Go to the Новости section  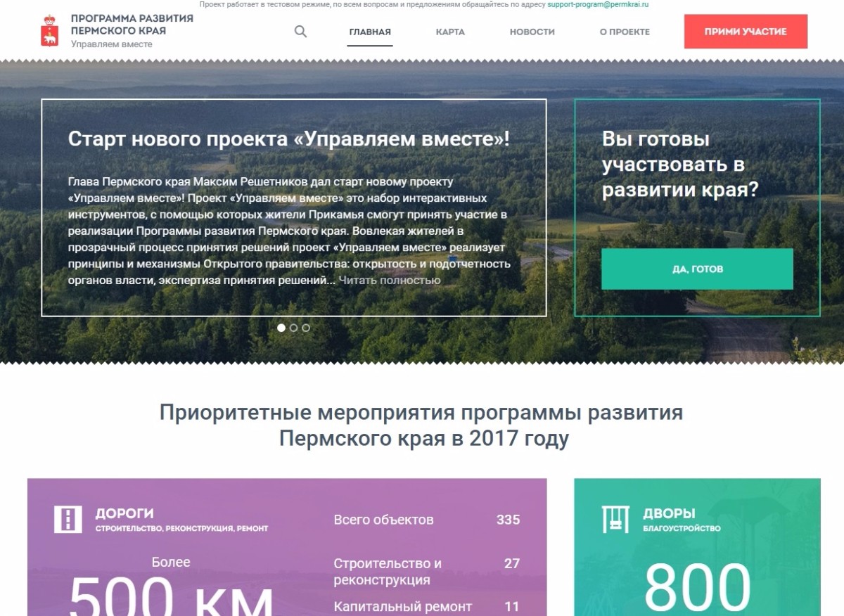[532, 32]
